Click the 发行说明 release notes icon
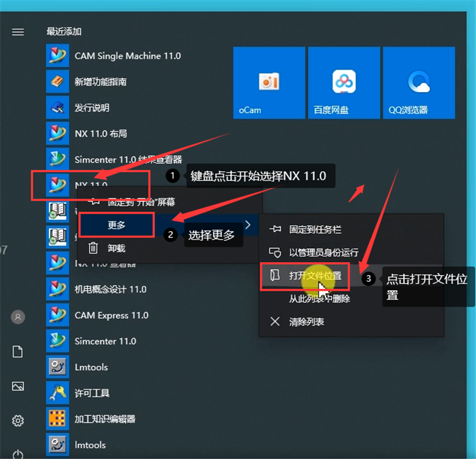The height and width of the screenshot is (459, 476). [57, 107]
